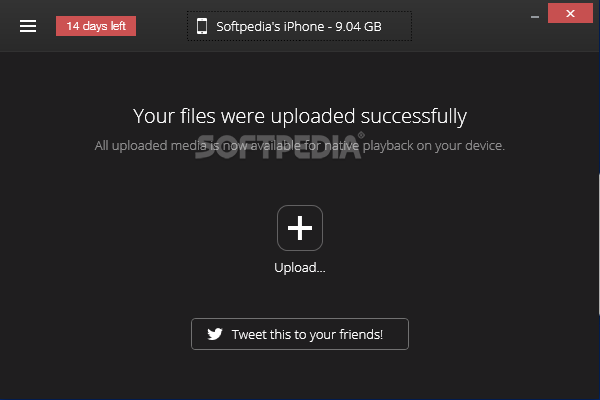The height and width of the screenshot is (400, 600).
Task: Click the Softpedia watermark logo
Action: tap(279, 145)
